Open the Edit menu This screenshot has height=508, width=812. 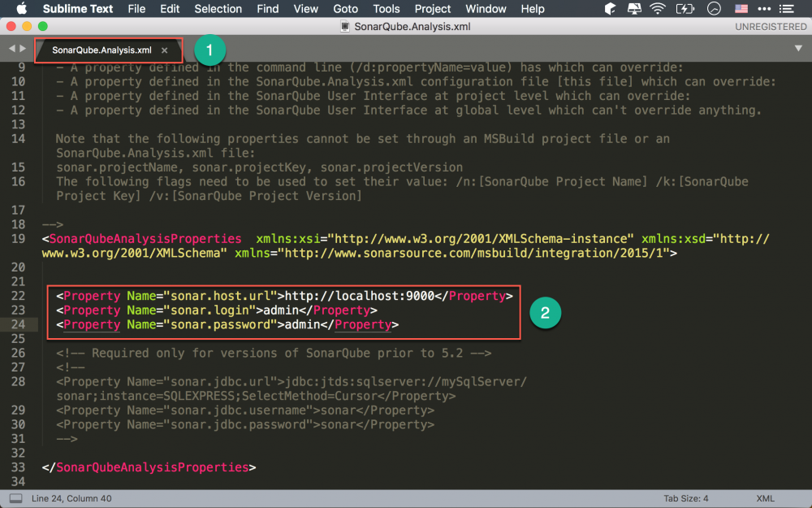170,9
